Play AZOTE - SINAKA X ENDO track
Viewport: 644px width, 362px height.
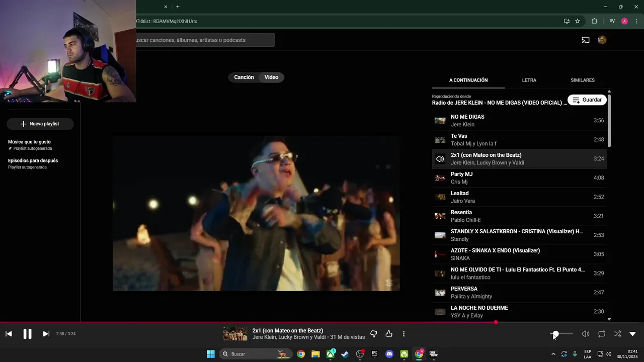click(519, 254)
